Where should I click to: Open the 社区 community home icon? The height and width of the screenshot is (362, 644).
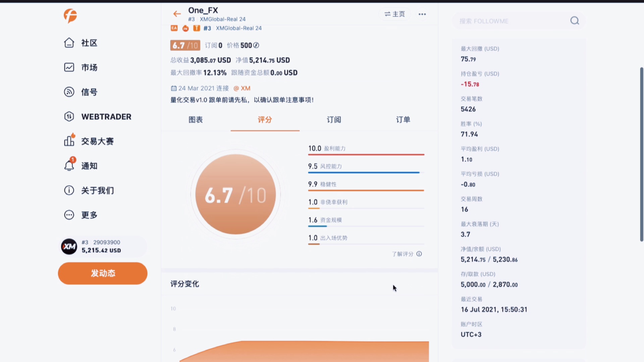[69, 43]
